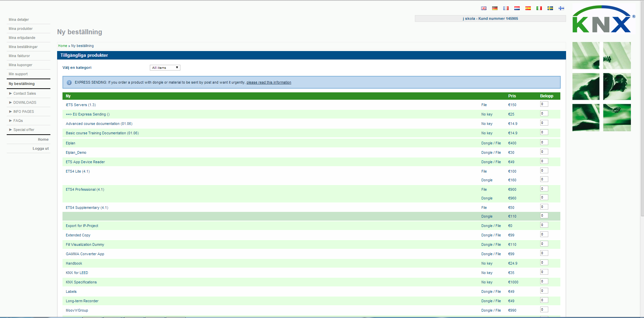Click 'Fill Visualization Dummy' product name
Viewport: 644px width, 318px height.
pyautogui.click(x=85, y=245)
